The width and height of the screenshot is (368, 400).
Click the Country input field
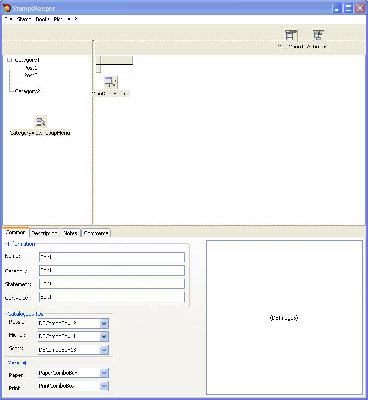coord(112,270)
